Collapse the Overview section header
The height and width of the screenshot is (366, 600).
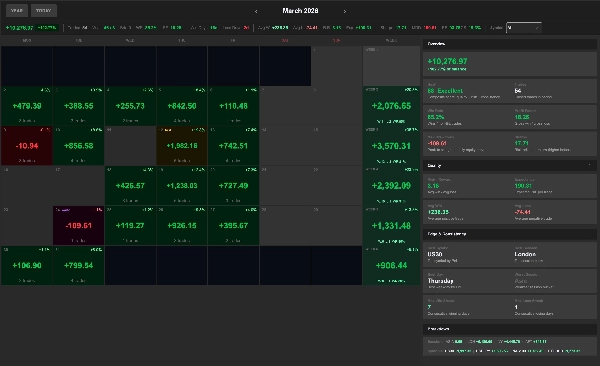click(510, 44)
